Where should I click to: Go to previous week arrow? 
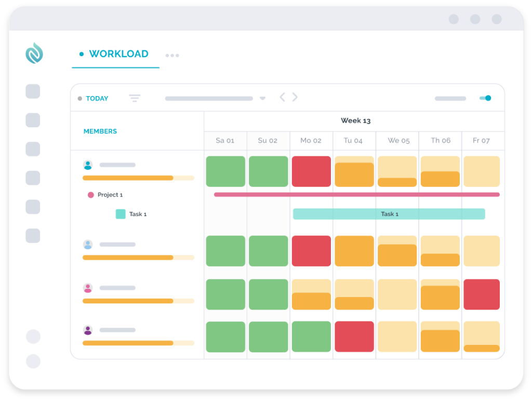282,97
